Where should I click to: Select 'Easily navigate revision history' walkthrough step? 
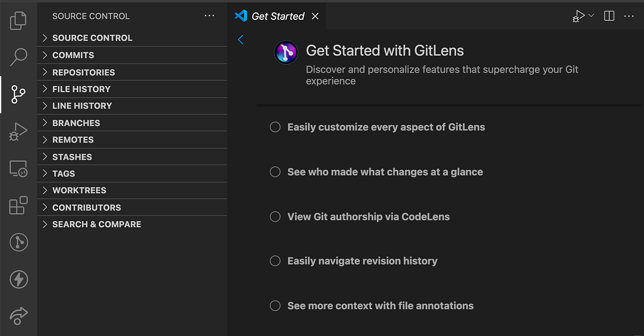coord(363,261)
